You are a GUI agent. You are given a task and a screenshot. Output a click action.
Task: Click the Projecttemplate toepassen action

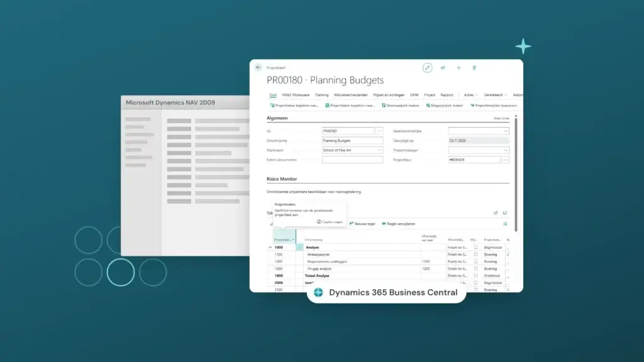494,106
